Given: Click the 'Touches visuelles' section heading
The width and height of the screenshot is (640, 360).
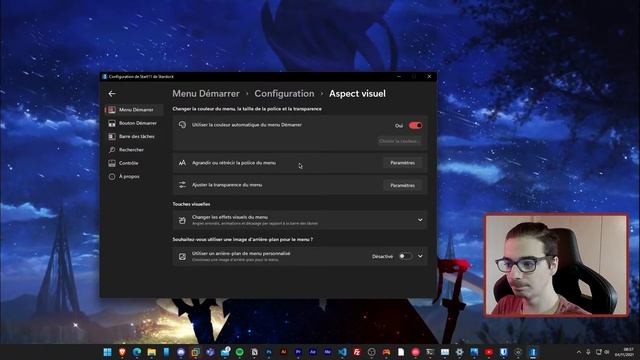Looking at the screenshot, I should pyautogui.click(x=191, y=204).
